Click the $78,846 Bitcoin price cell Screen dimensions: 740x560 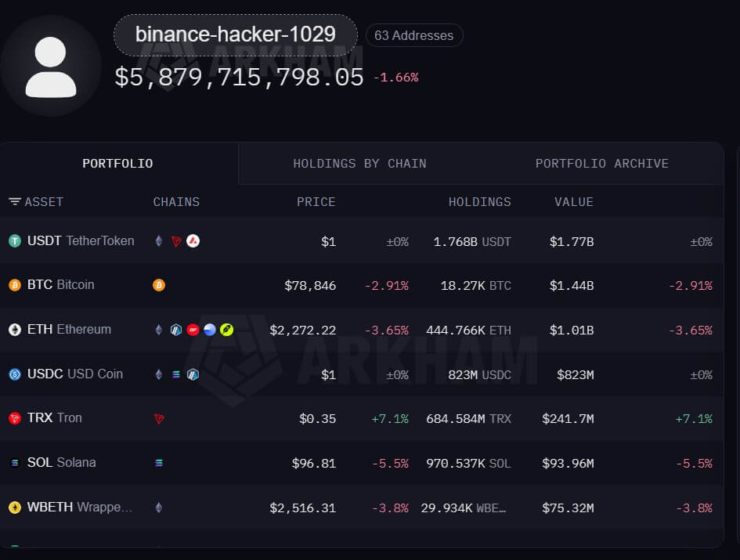coord(310,286)
